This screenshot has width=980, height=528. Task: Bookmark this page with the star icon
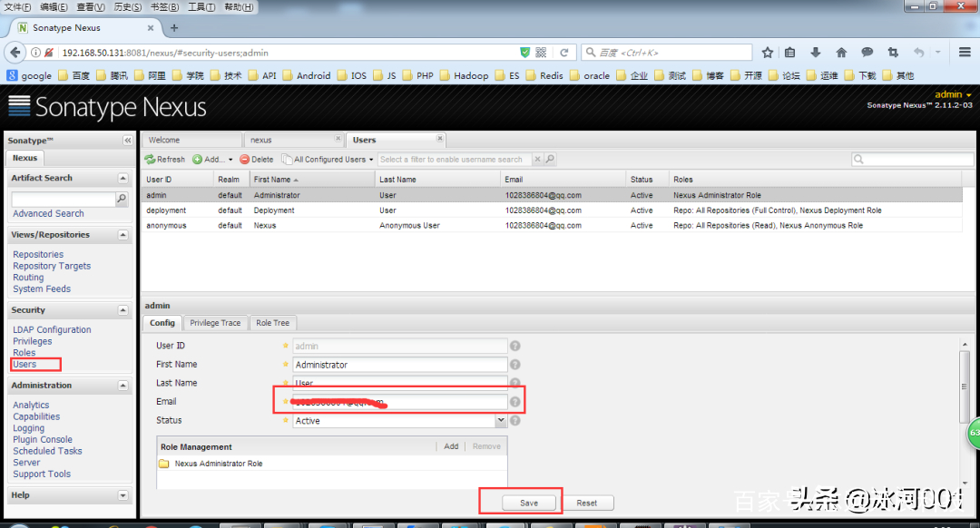768,53
